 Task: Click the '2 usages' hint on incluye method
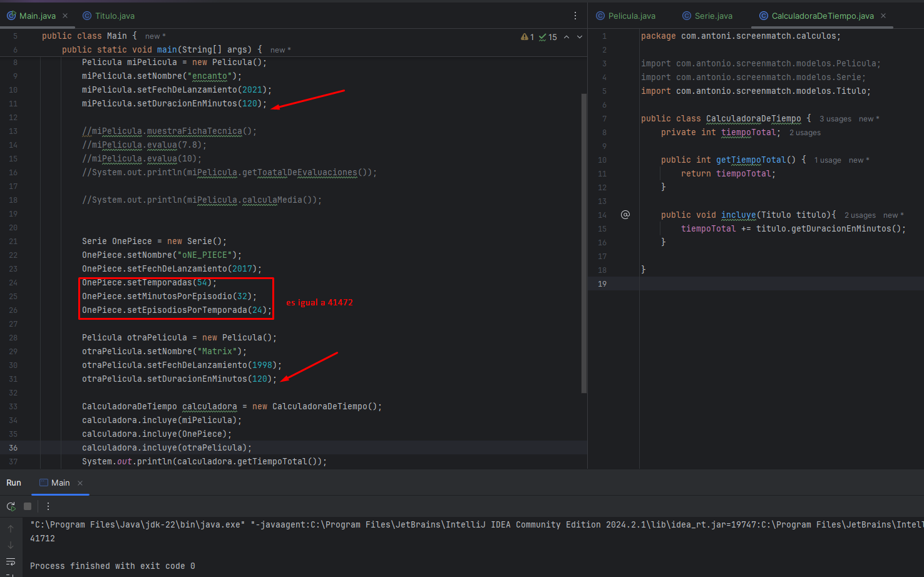pos(860,215)
